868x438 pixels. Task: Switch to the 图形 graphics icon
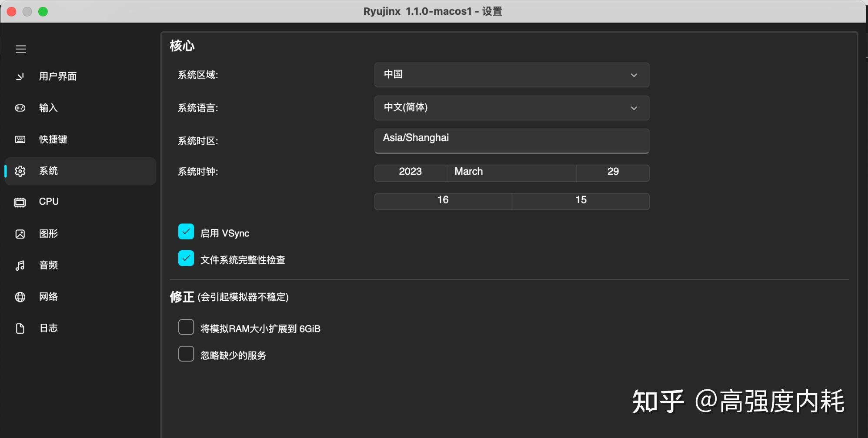tap(20, 233)
